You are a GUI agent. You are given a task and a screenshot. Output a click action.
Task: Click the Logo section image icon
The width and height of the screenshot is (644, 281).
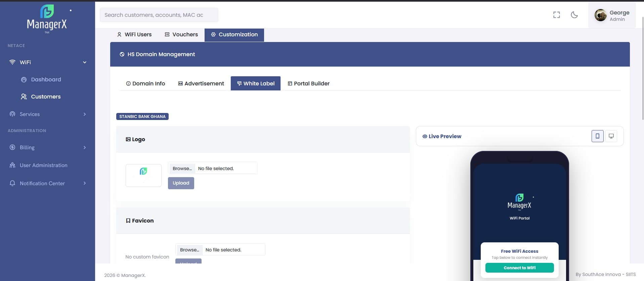coord(128,139)
